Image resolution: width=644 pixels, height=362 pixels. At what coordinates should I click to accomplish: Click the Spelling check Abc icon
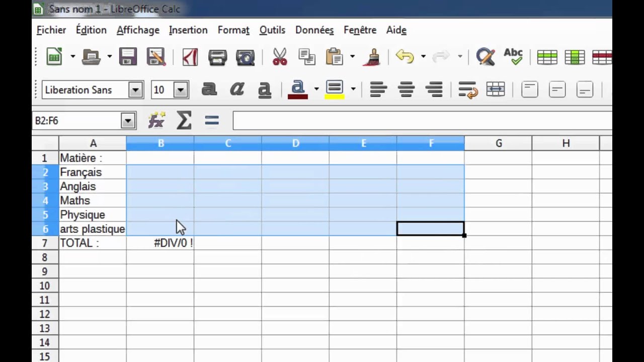click(x=513, y=57)
